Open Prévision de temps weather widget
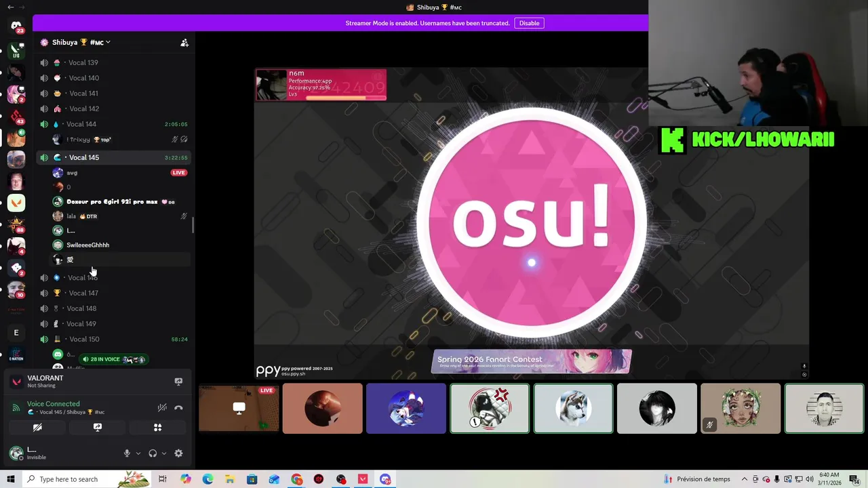 coord(698,479)
